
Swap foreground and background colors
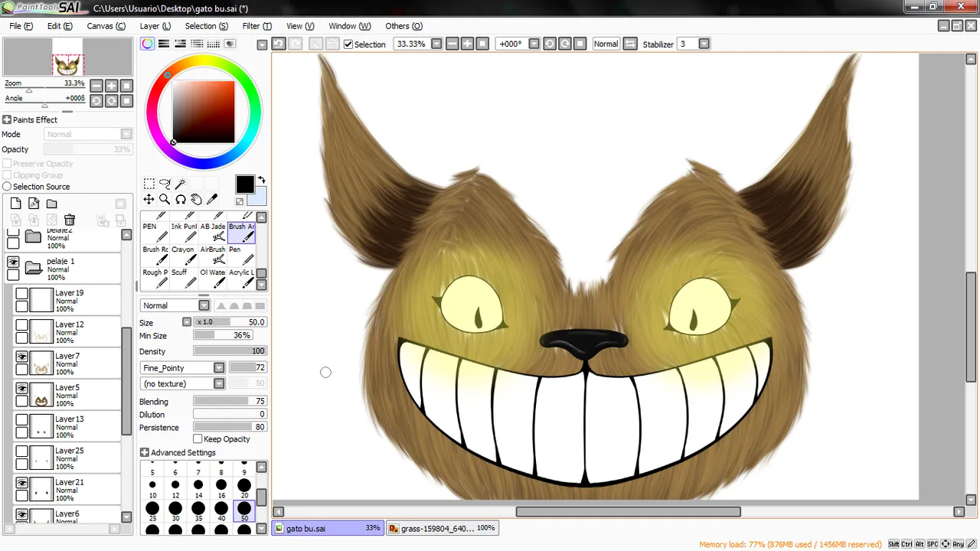tap(261, 180)
